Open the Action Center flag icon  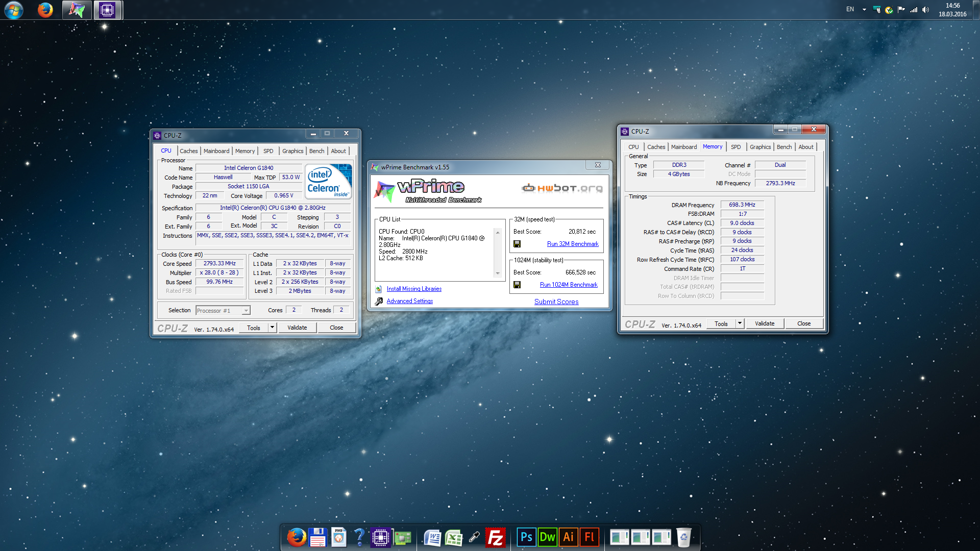pos(901,10)
